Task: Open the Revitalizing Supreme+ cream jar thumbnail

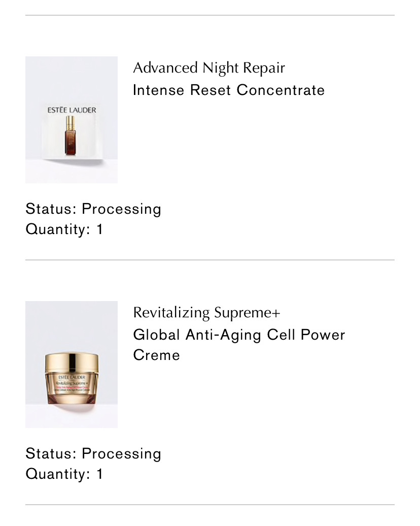Action: 72,365
